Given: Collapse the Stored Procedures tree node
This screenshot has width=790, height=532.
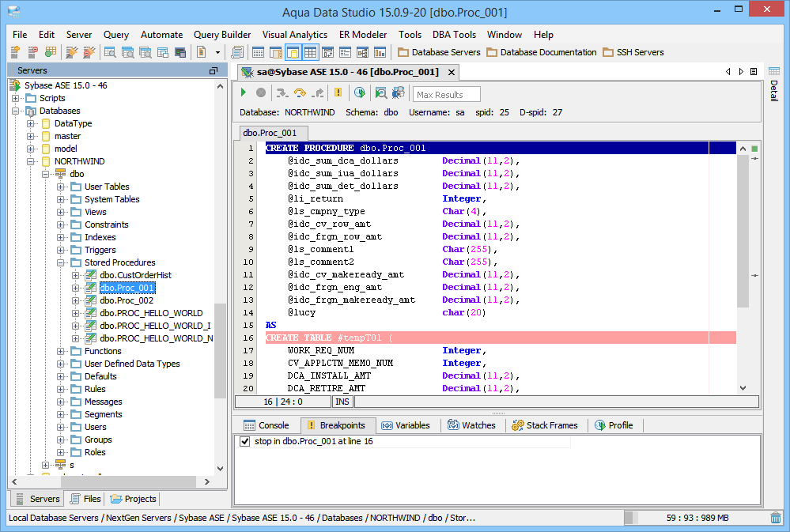Looking at the screenshot, I should (x=61, y=262).
